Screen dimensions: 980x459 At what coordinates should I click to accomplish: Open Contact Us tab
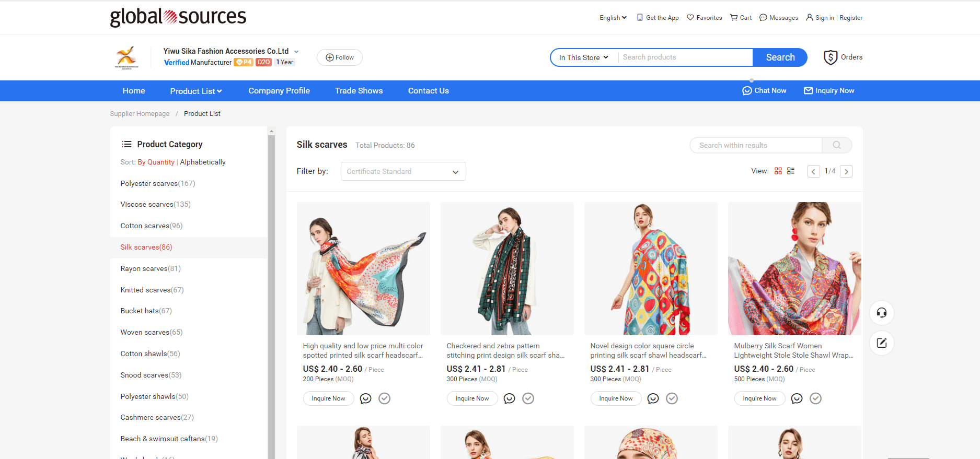pyautogui.click(x=429, y=91)
